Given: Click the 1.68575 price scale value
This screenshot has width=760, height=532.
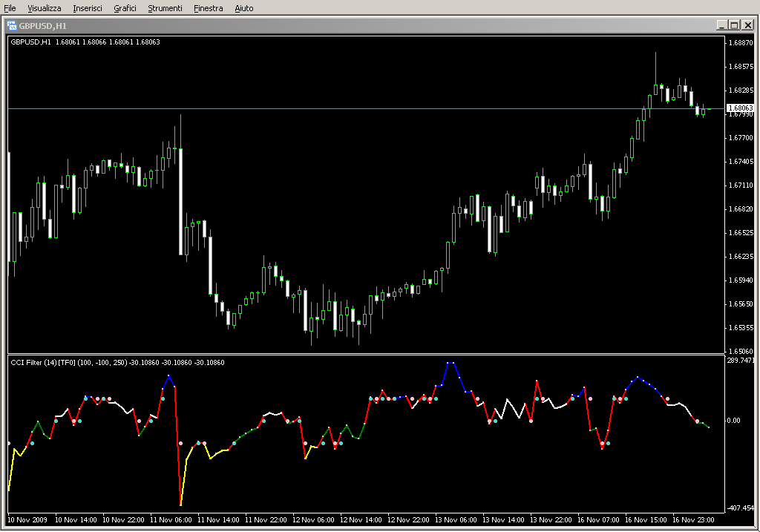Looking at the screenshot, I should click(x=741, y=66).
